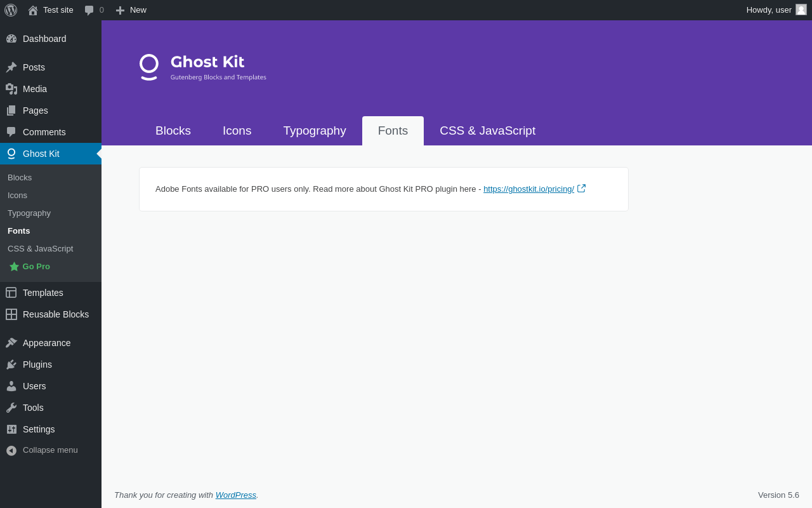The width and height of the screenshot is (812, 508).
Task: Open Settings menu item
Action: (x=51, y=429)
